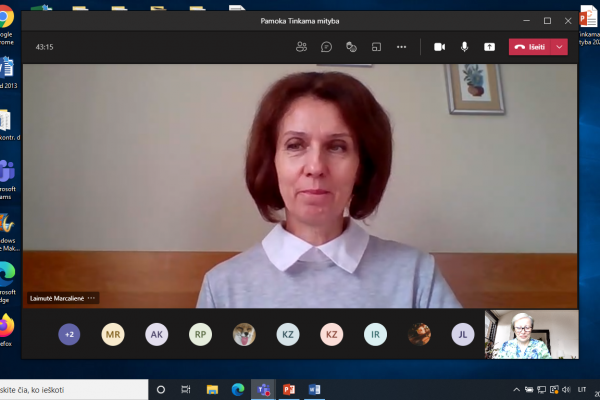Viewport: 600px width, 400px height.
Task: Open the network icon in system tray
Action: click(x=541, y=390)
